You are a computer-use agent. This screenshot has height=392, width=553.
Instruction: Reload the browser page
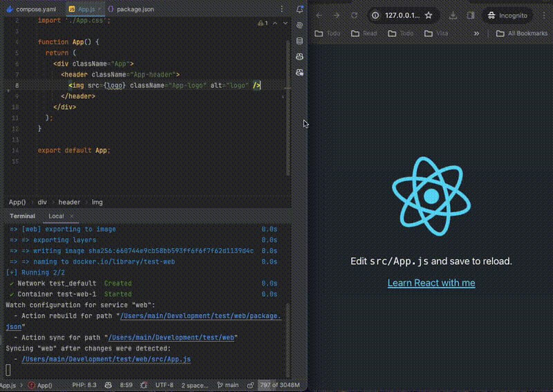coord(354,15)
